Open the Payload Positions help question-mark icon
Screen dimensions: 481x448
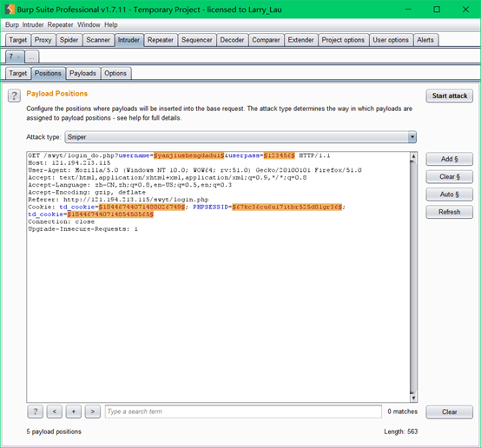coord(14,96)
